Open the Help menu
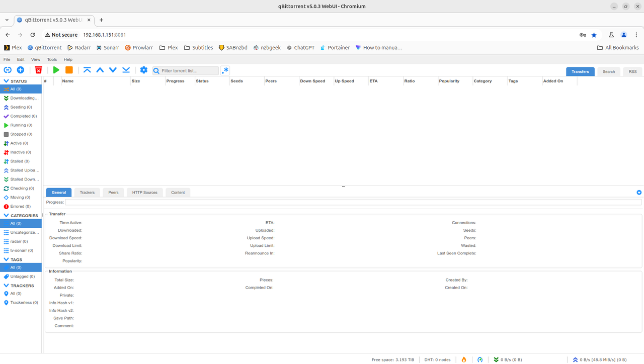This screenshot has height=364, width=644. 68,59
